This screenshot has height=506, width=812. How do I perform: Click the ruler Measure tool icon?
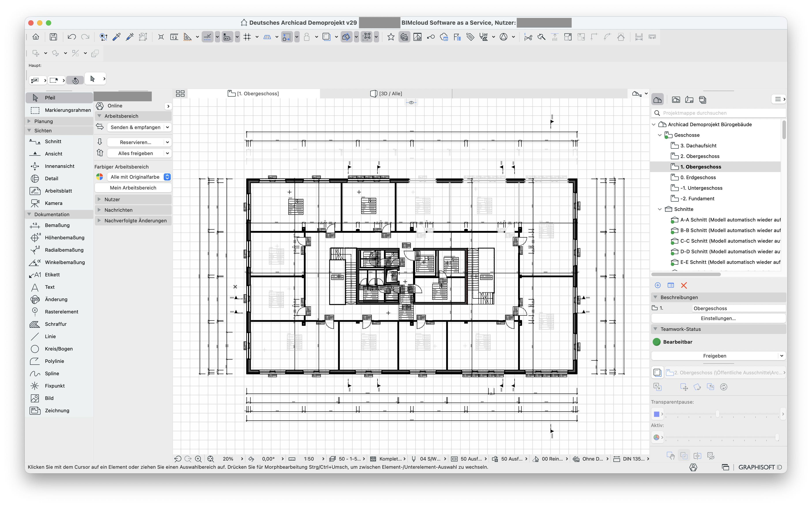click(174, 37)
